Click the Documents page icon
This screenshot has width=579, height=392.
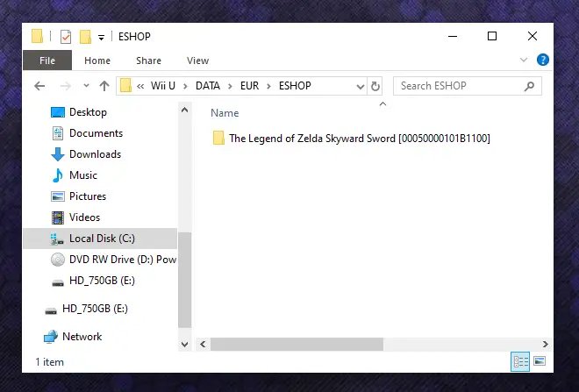(x=58, y=133)
